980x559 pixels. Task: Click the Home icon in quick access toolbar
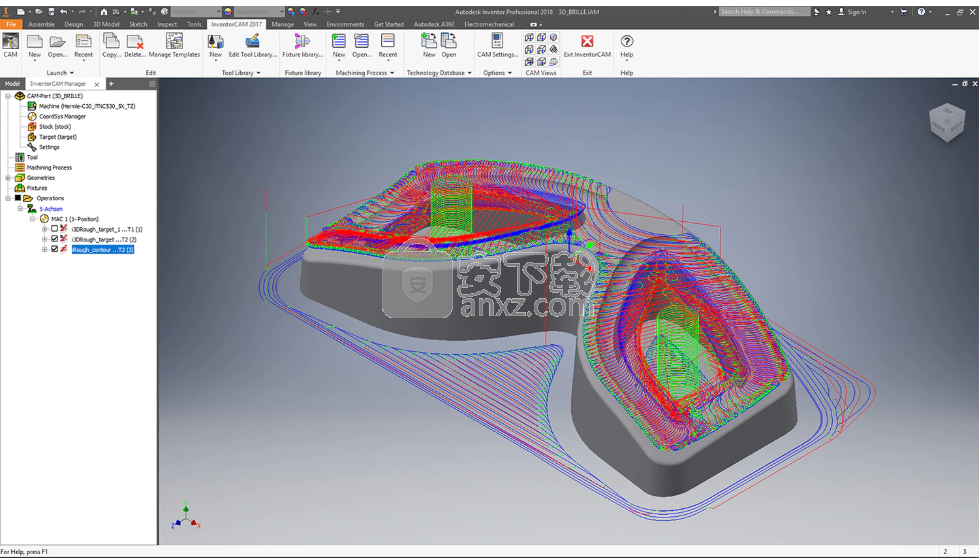tap(104, 11)
